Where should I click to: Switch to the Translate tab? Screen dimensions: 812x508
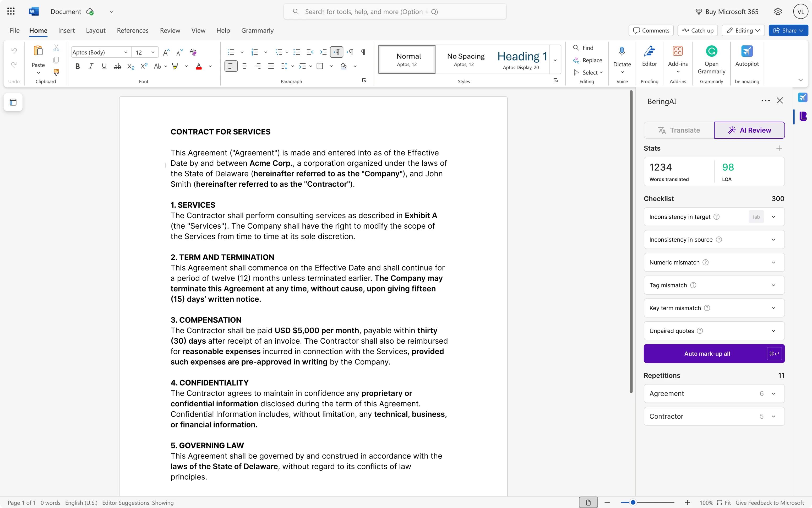coord(679,130)
